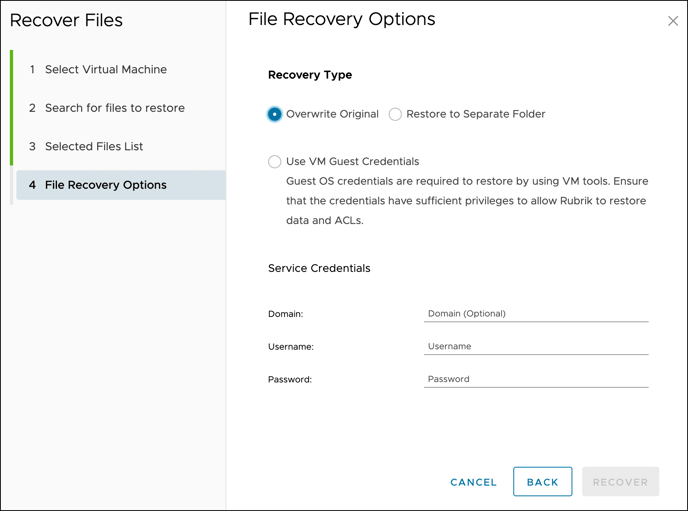Open step 2 Search for files to restore
Image resolution: width=688 pixels, height=511 pixels.
pyautogui.click(x=107, y=108)
